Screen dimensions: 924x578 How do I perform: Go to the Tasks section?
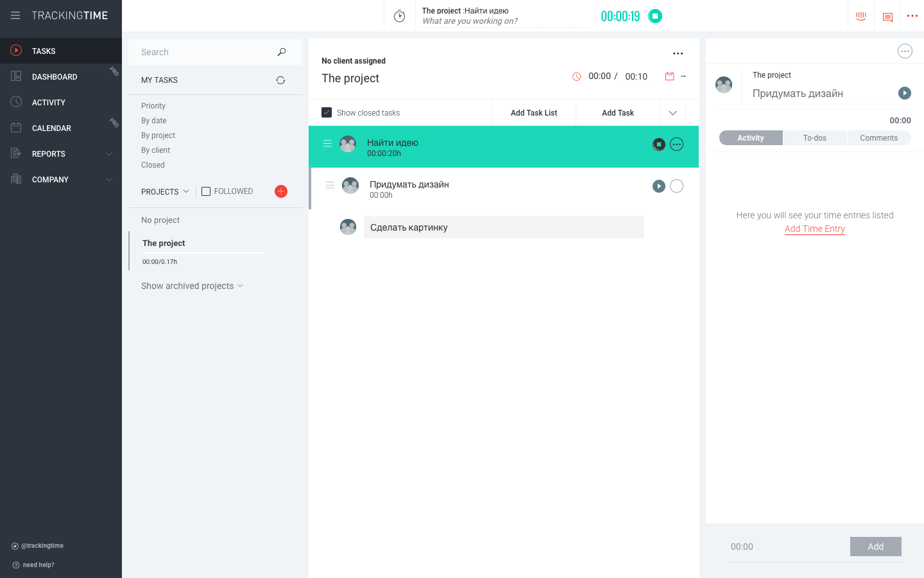(x=61, y=51)
